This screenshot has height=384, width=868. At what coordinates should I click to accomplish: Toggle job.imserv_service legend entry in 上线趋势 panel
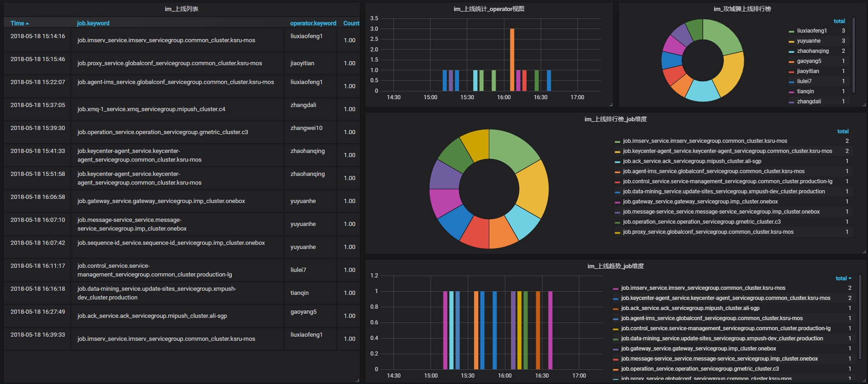(x=703, y=288)
